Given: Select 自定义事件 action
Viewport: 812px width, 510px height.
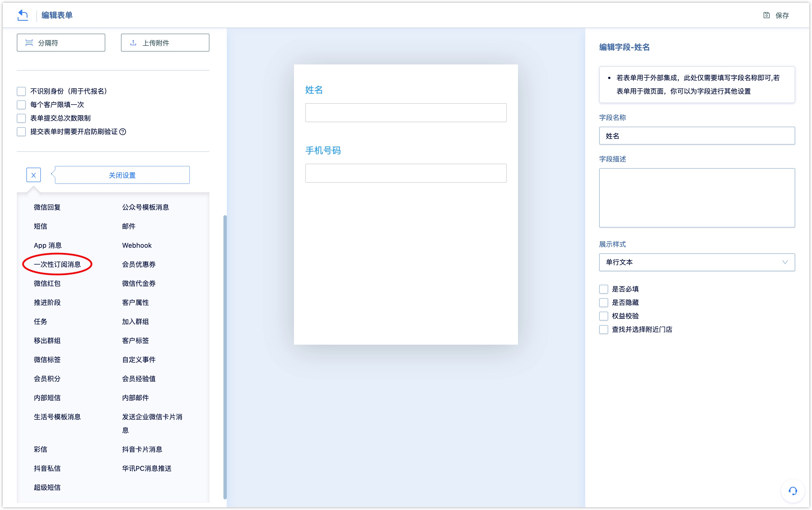Looking at the screenshot, I should (139, 360).
